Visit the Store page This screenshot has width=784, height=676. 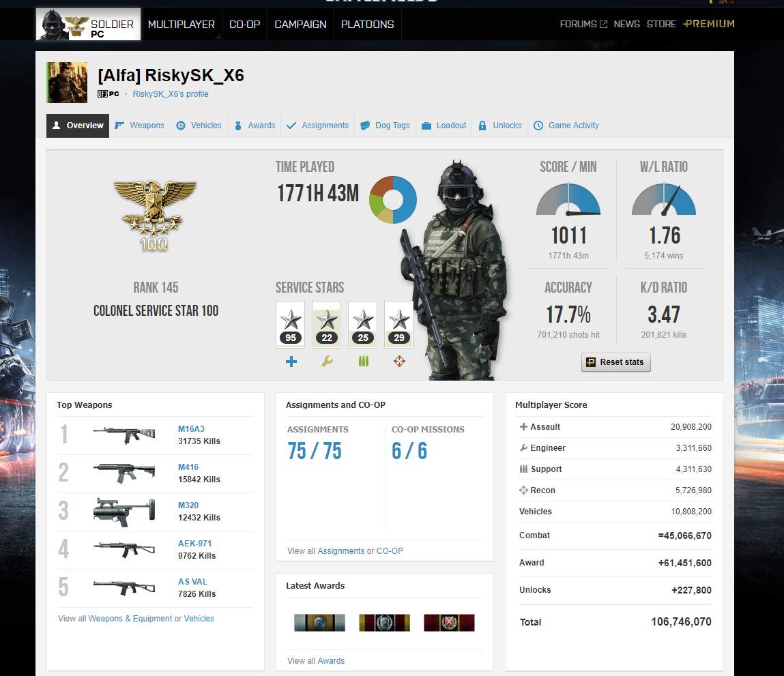(661, 24)
